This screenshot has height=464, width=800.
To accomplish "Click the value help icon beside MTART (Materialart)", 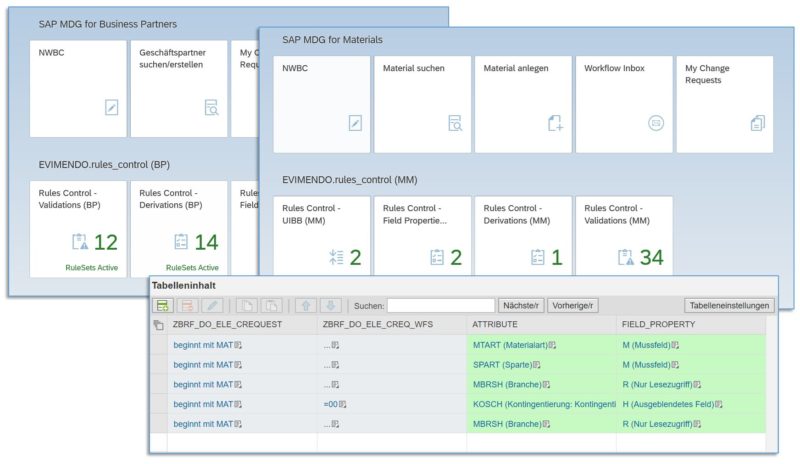I will (x=552, y=346).
